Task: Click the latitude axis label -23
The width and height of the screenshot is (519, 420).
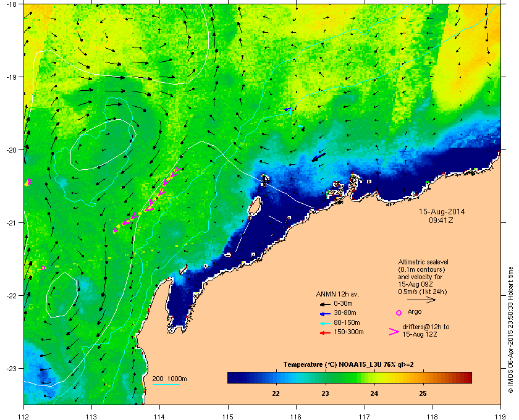Action: [12, 368]
